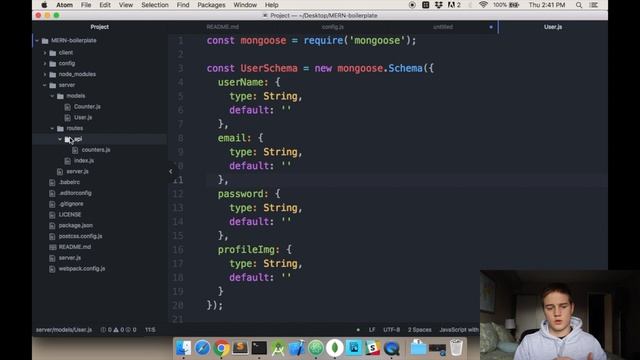Open Google Chrome from the Dock
The width and height of the screenshot is (640, 360).
(221, 348)
